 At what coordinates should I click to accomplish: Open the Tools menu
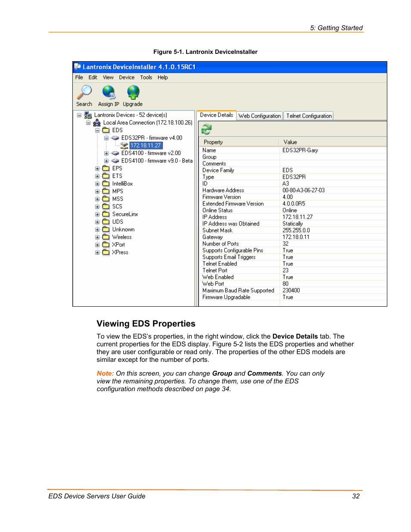coord(146,78)
